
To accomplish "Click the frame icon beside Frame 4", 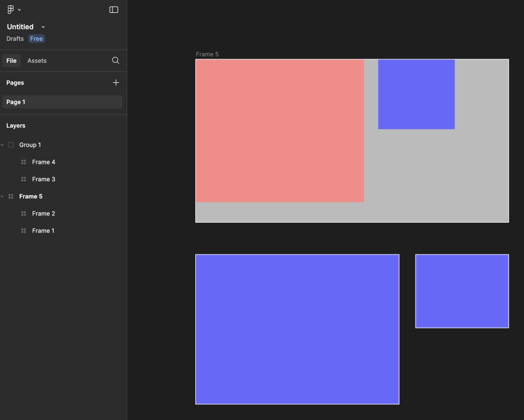I will click(24, 162).
